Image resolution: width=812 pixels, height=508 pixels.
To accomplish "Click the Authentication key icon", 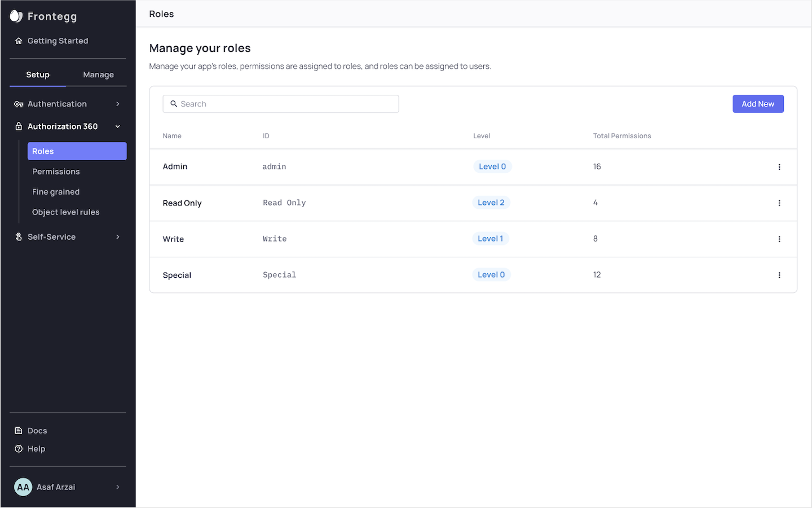I will 19,104.
